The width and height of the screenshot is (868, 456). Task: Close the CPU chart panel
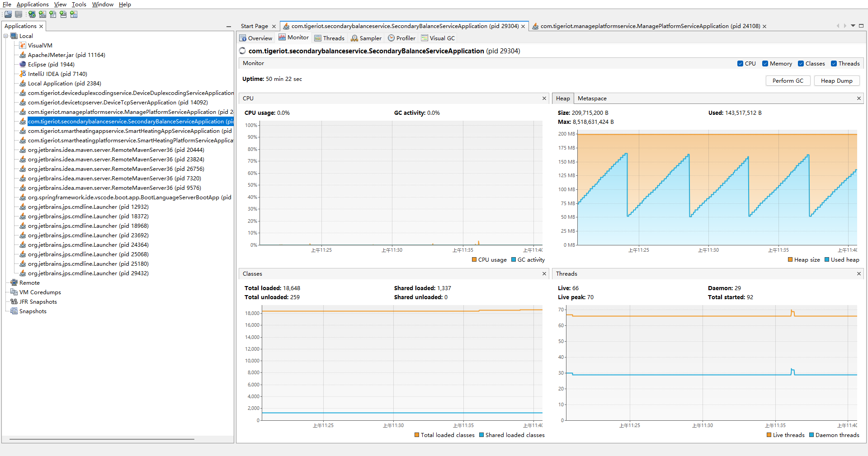pos(544,99)
